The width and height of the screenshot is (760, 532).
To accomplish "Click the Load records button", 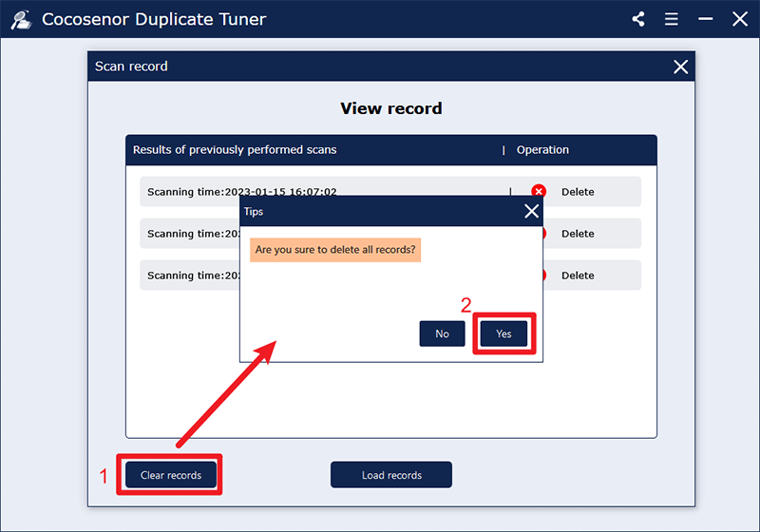I will point(391,475).
